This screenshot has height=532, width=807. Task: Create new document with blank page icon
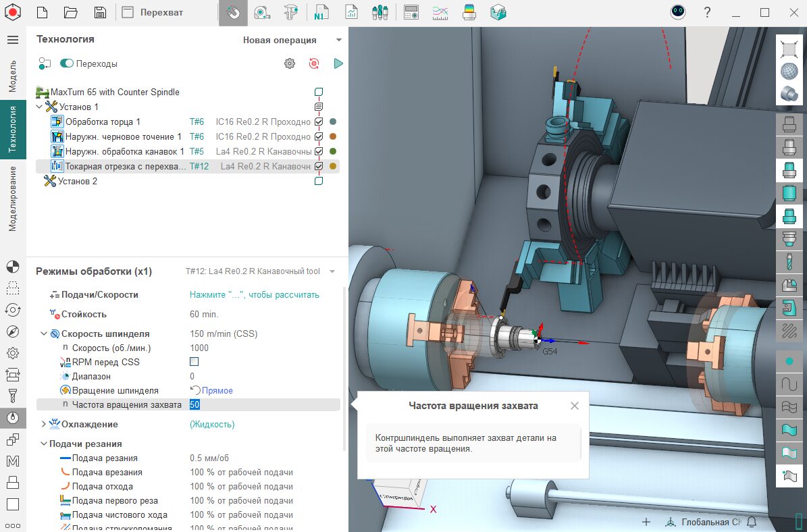(42, 12)
